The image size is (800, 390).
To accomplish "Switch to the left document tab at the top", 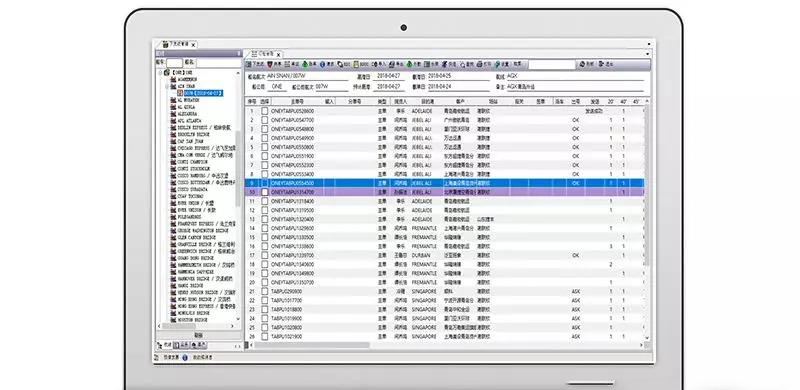I will [x=176, y=44].
